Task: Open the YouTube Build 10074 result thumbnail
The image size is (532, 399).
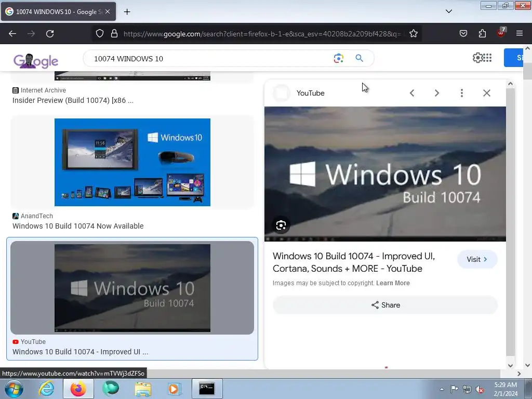Action: tap(132, 288)
